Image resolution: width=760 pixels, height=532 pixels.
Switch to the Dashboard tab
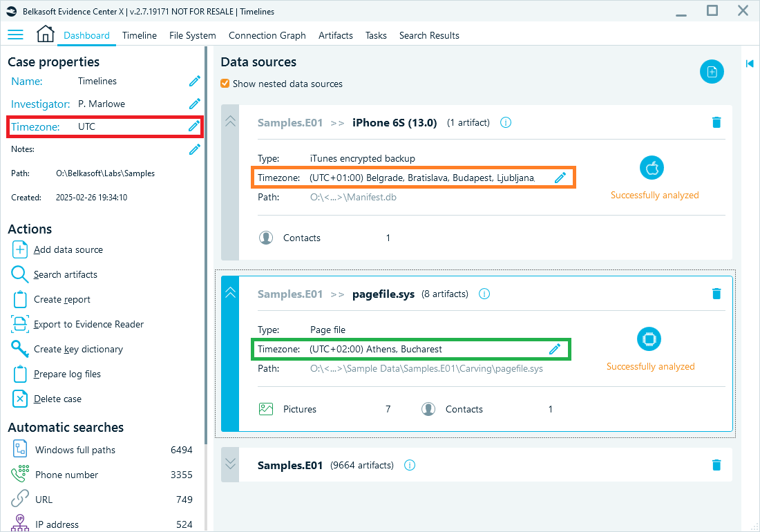pyautogui.click(x=87, y=35)
